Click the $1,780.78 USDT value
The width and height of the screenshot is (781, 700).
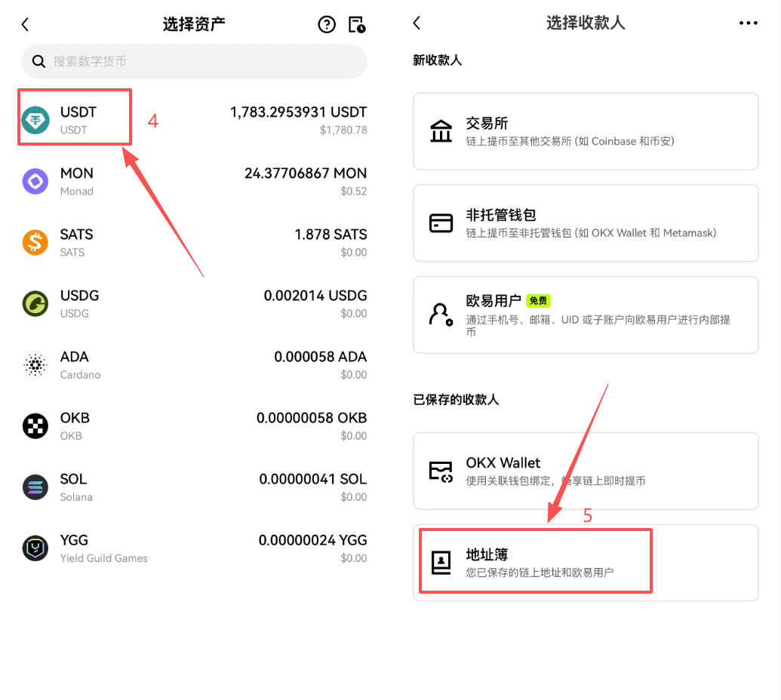[x=343, y=130]
